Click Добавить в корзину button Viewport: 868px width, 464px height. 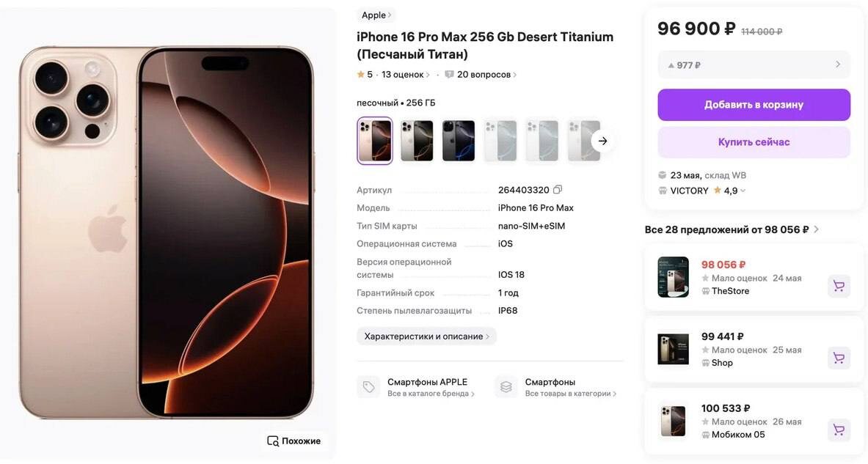pos(754,105)
